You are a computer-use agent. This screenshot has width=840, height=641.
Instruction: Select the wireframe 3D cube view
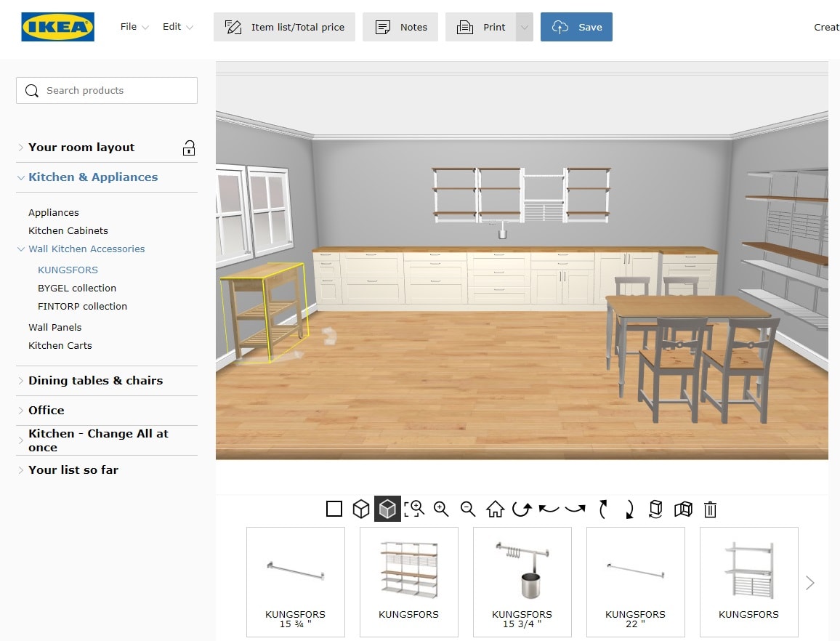pyautogui.click(x=361, y=509)
